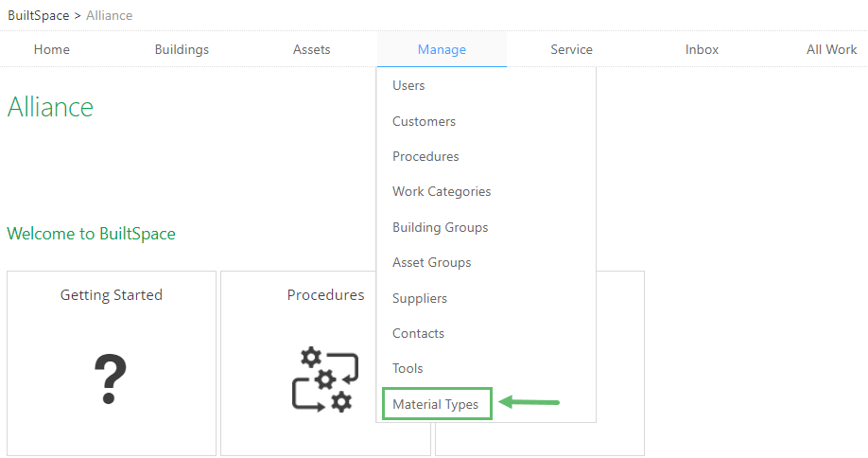Click the question mark Getting Started icon
The image size is (868, 458).
click(x=111, y=379)
